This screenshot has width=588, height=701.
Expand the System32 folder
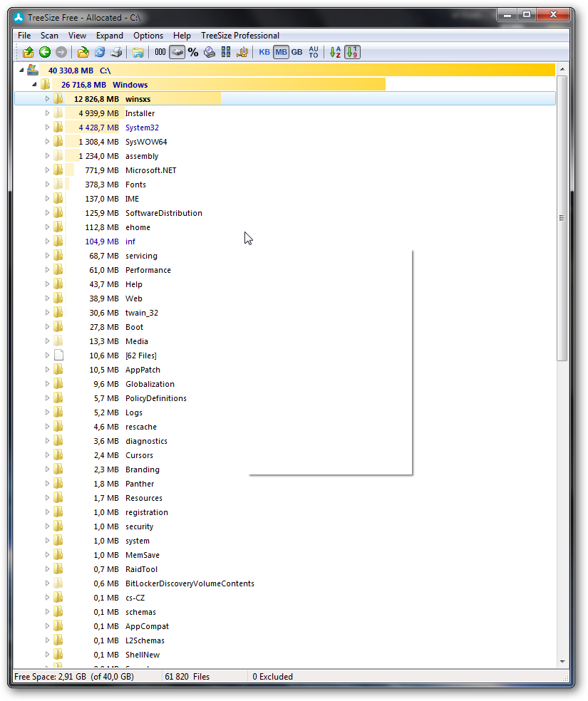(x=47, y=128)
